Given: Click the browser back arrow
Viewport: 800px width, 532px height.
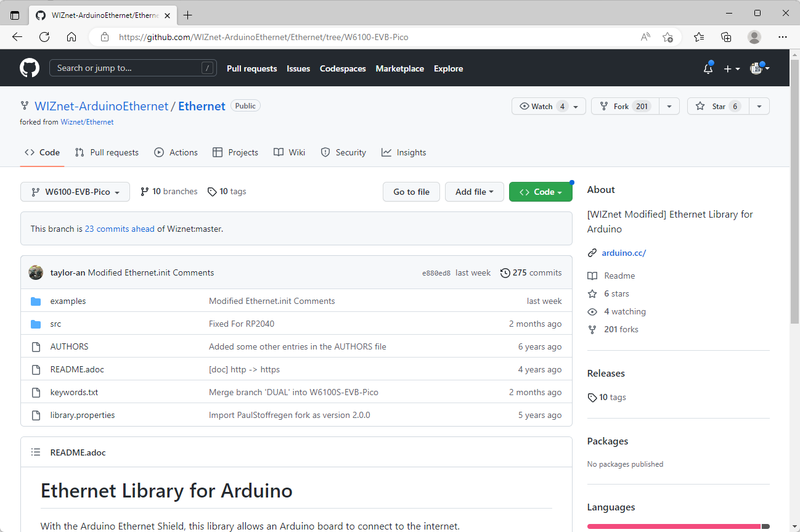Looking at the screenshot, I should pyautogui.click(x=17, y=37).
